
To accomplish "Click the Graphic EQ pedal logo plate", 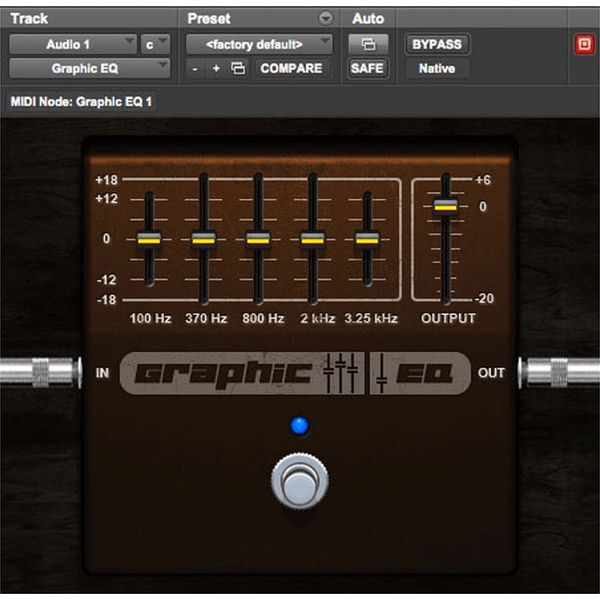I will pos(295,373).
